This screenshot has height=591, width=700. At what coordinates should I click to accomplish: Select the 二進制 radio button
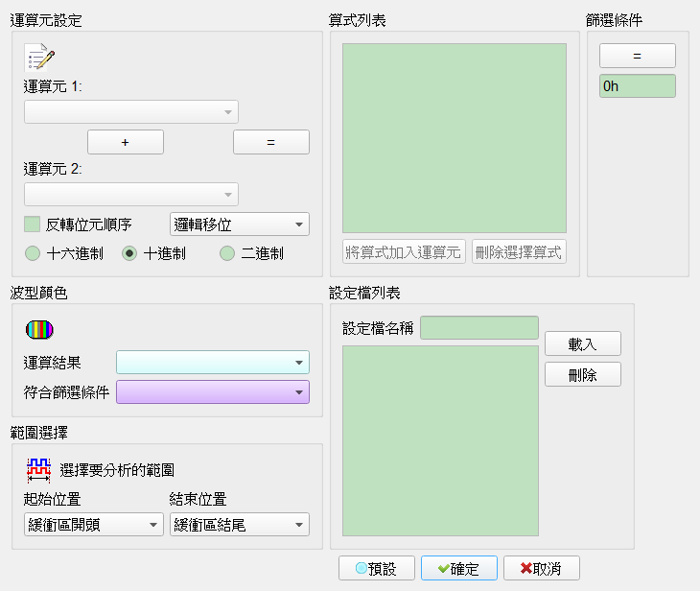tap(227, 253)
